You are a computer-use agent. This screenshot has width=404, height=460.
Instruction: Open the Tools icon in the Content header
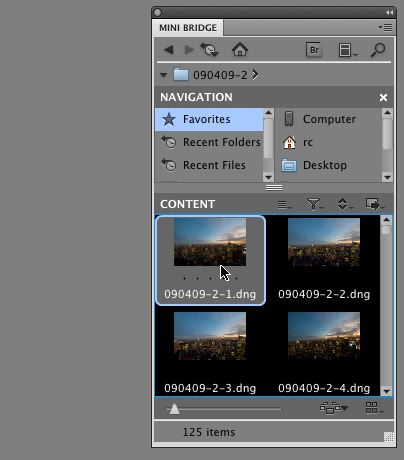(x=374, y=204)
